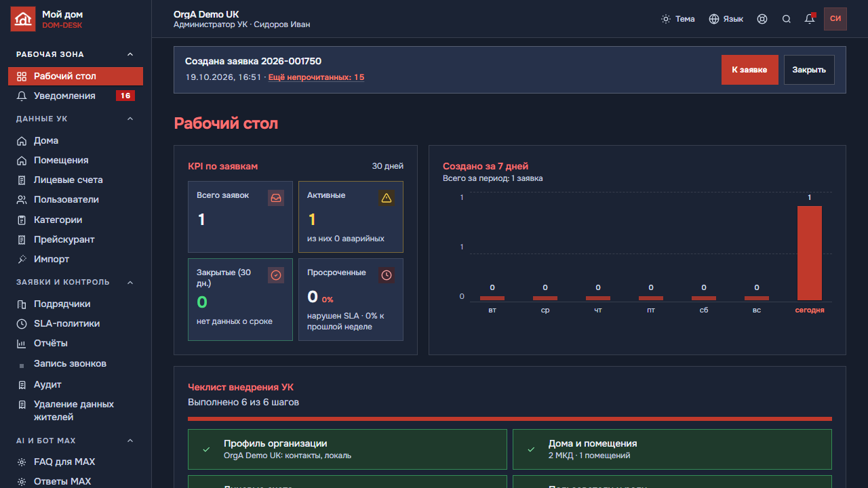Screen dimensions: 868x488
Task: Open Уведомления in the sidebar
Action: pyautogui.click(x=75, y=96)
